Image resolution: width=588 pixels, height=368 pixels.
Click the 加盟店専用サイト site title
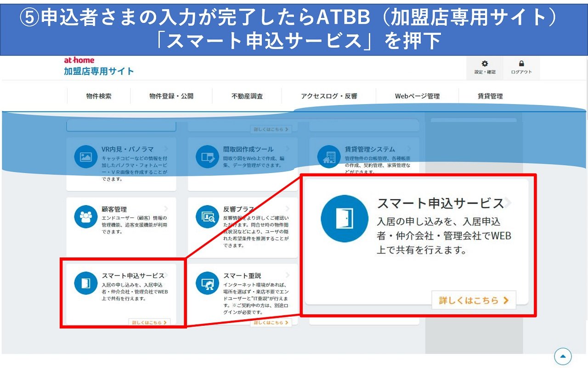(99, 71)
